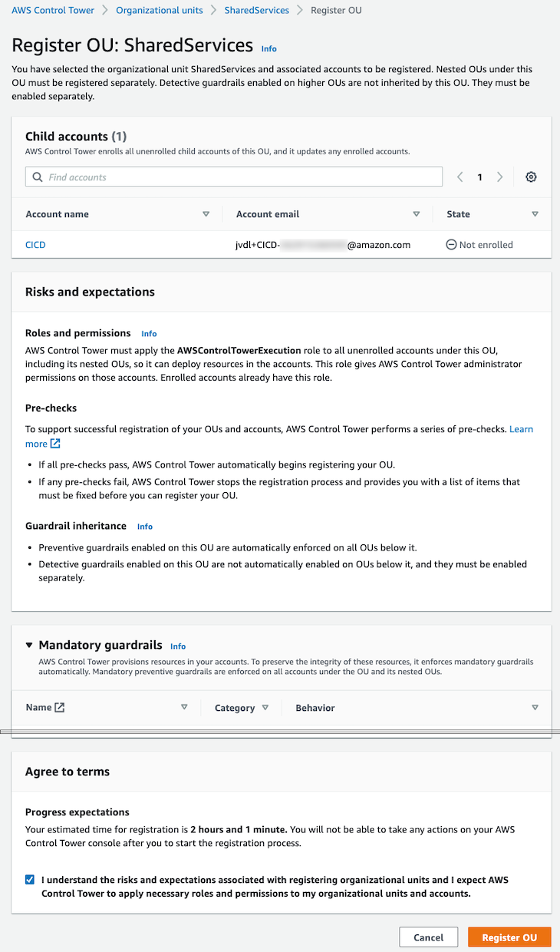This screenshot has height=952, width=560.
Task: Click Not enrolled status icon for CICD
Action: [451, 245]
